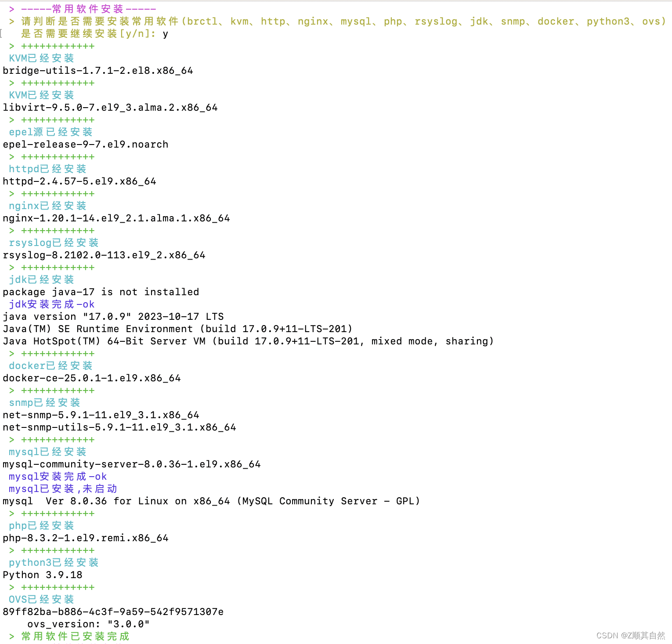The image size is (672, 644).
Task: Click the 'rsyslog已经安装' status line
Action: click(54, 243)
